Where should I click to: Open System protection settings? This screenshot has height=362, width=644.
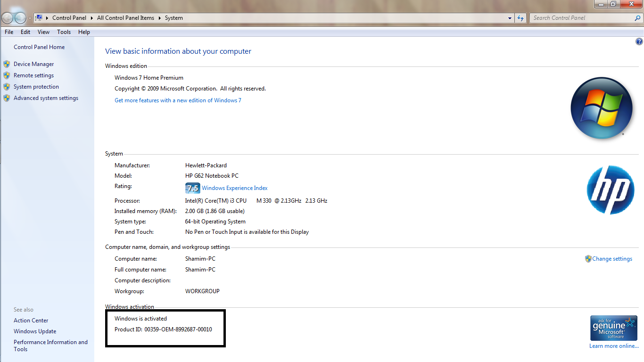tap(36, 86)
